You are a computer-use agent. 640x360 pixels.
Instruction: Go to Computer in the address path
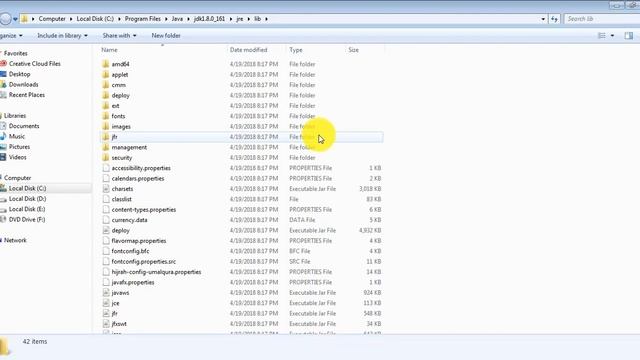[52, 19]
